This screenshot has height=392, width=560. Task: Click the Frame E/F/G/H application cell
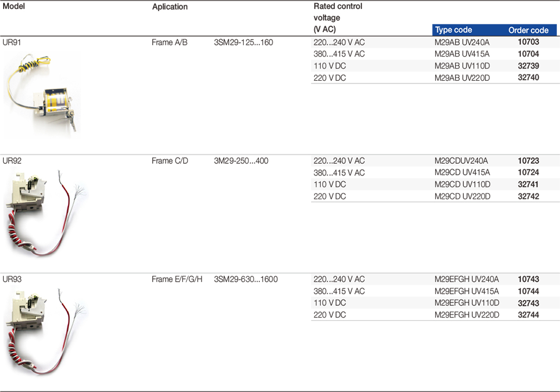(176, 279)
